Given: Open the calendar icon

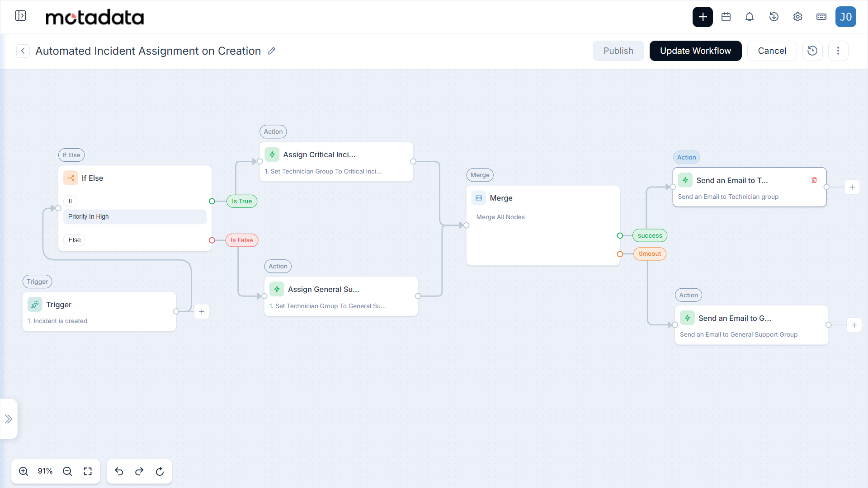Looking at the screenshot, I should [x=726, y=17].
